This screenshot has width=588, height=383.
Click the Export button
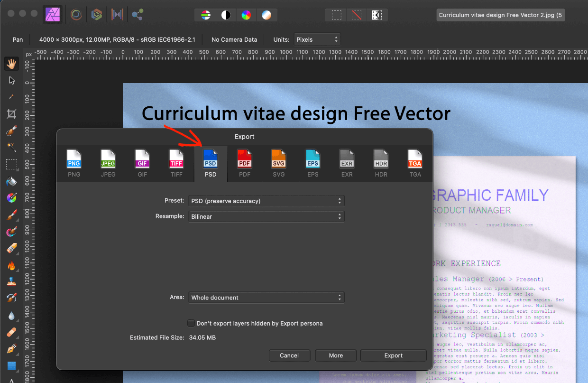click(x=393, y=355)
